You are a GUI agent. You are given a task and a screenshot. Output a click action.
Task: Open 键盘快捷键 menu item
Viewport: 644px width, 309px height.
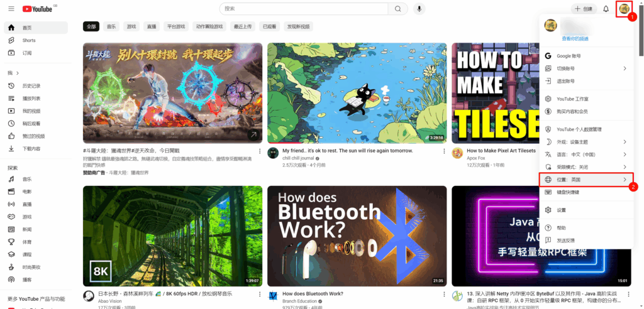coord(587,192)
